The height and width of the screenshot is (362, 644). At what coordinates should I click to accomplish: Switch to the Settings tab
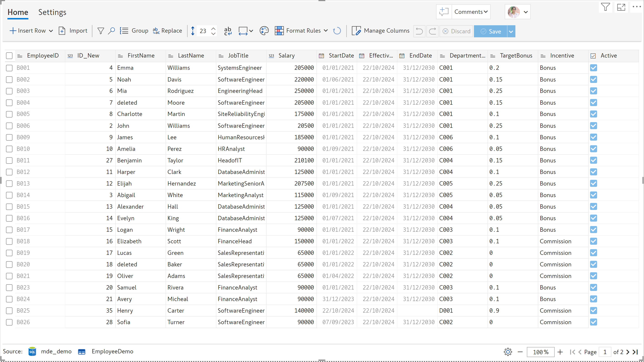52,12
